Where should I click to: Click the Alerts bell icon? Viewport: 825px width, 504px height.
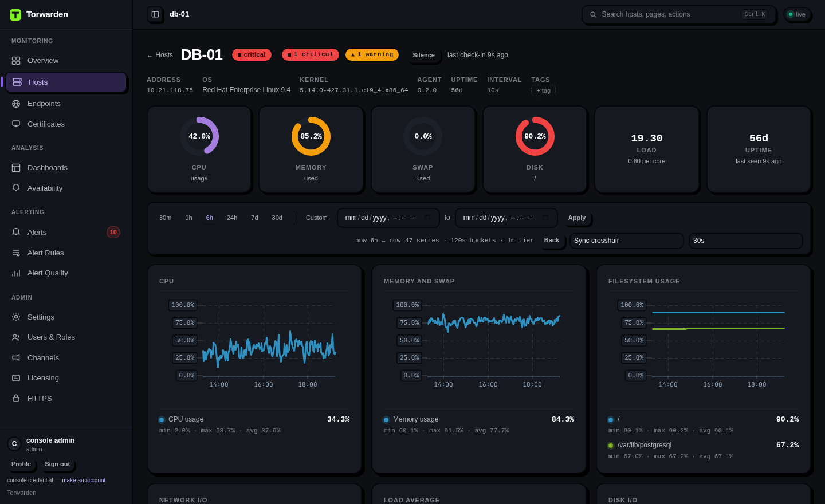pyautogui.click(x=16, y=232)
